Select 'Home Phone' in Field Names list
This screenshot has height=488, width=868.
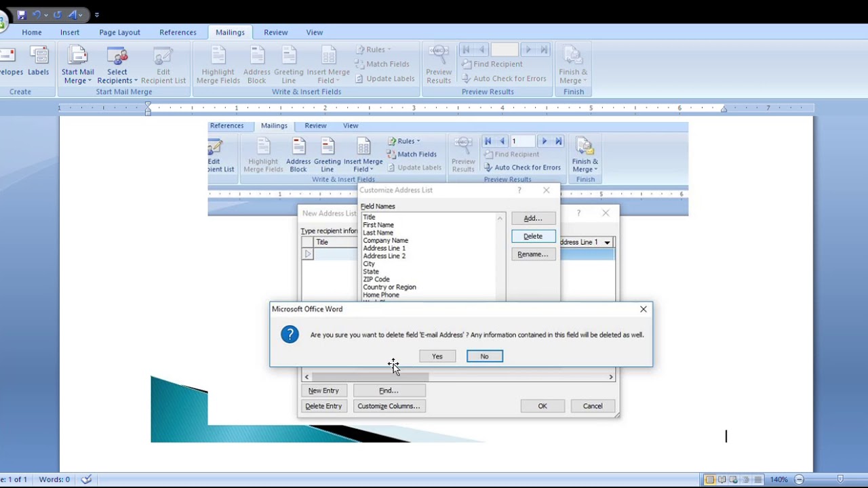[x=381, y=295]
